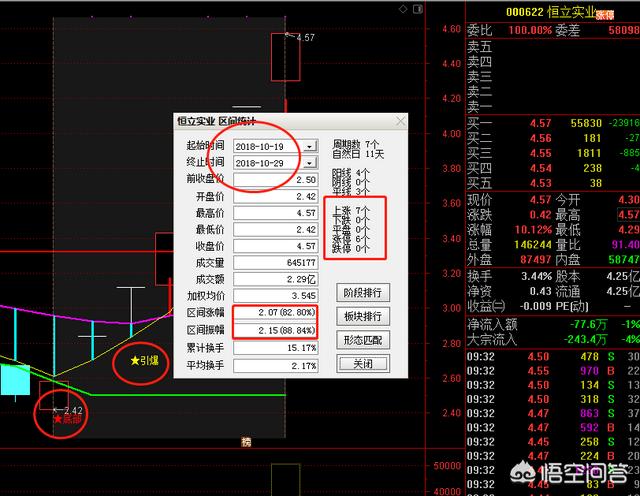
Task: Click the 累计换手 value 15.17%
Action: 276,348
